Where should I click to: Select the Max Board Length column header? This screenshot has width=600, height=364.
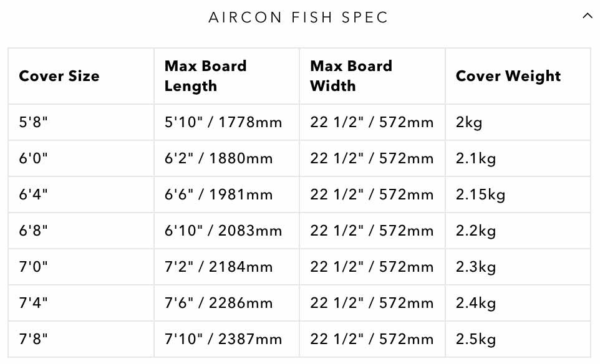click(206, 76)
